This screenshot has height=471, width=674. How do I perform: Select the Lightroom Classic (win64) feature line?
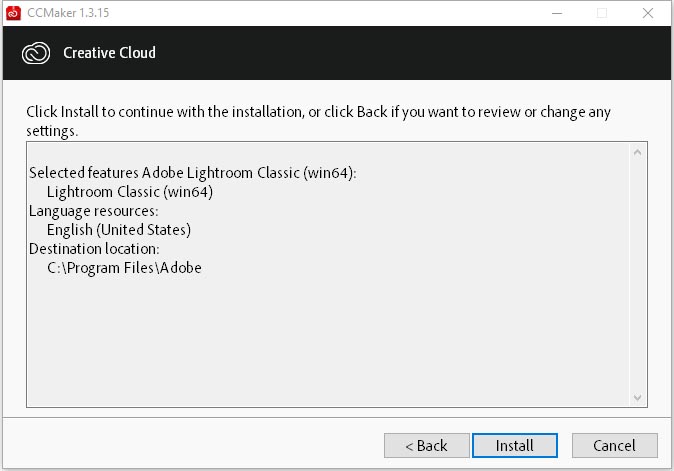(x=130, y=192)
